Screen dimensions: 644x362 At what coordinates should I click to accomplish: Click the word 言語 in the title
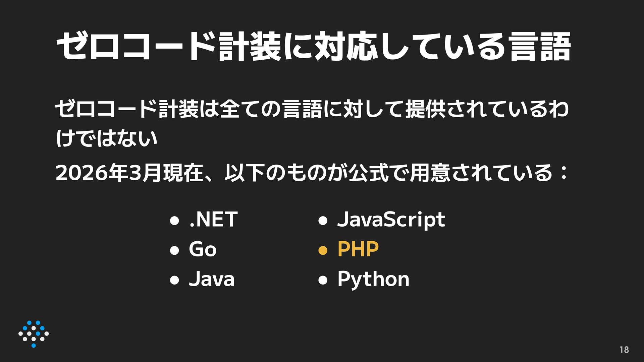click(539, 47)
